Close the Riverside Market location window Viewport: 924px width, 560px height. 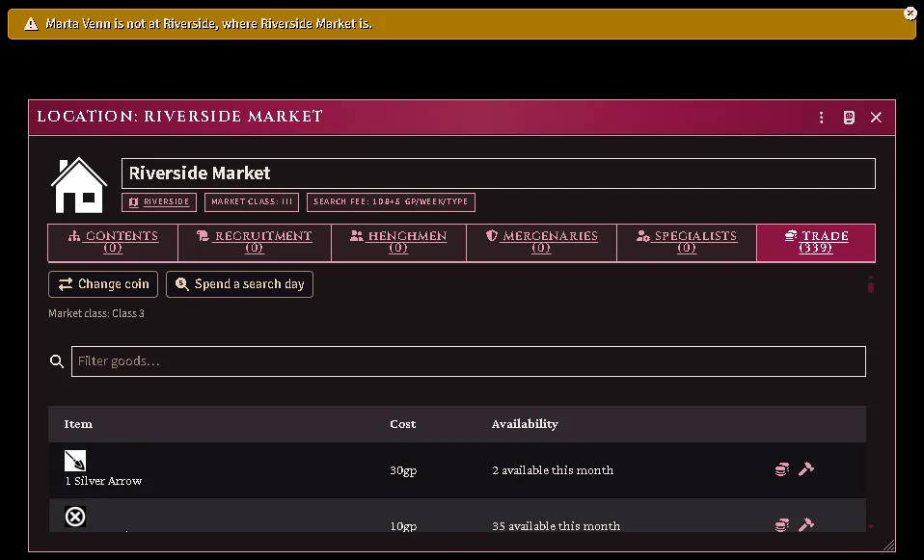click(x=877, y=118)
